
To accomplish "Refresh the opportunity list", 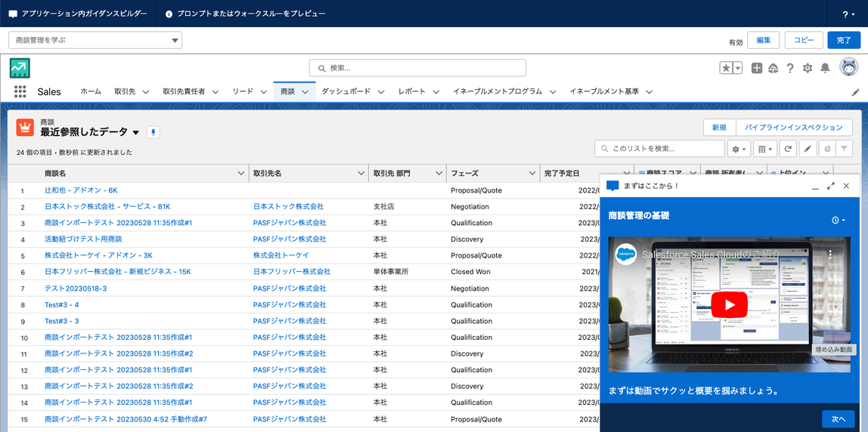I will point(788,149).
